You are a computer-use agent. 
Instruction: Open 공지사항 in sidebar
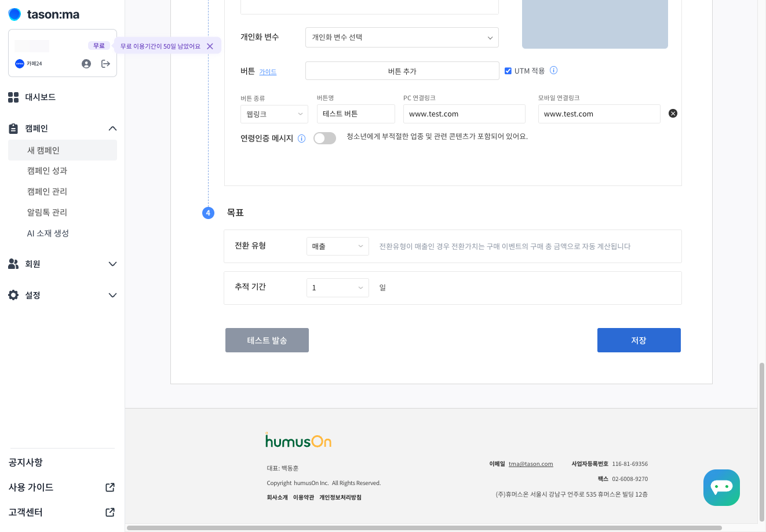tap(25, 462)
